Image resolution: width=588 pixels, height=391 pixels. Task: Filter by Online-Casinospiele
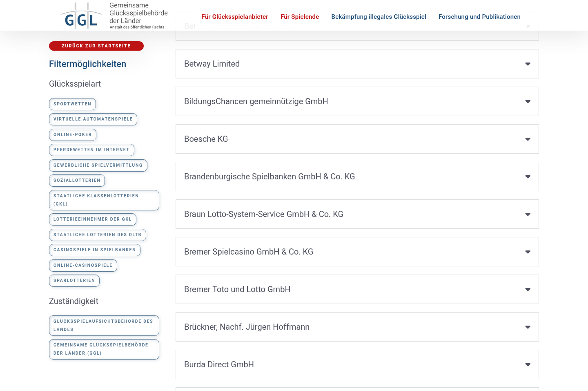83,266
